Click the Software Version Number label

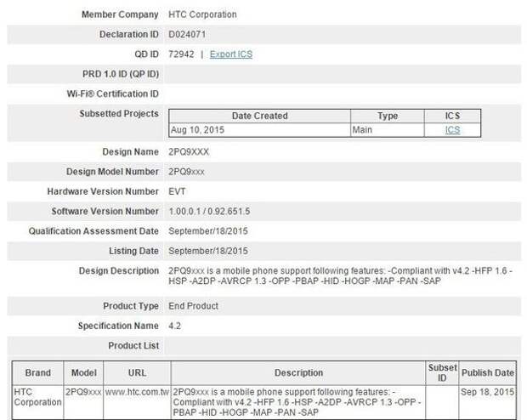[x=105, y=212]
